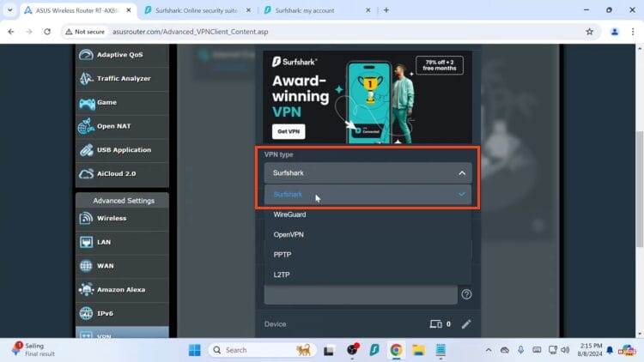Click the Not secure site indicator

[x=85, y=32]
